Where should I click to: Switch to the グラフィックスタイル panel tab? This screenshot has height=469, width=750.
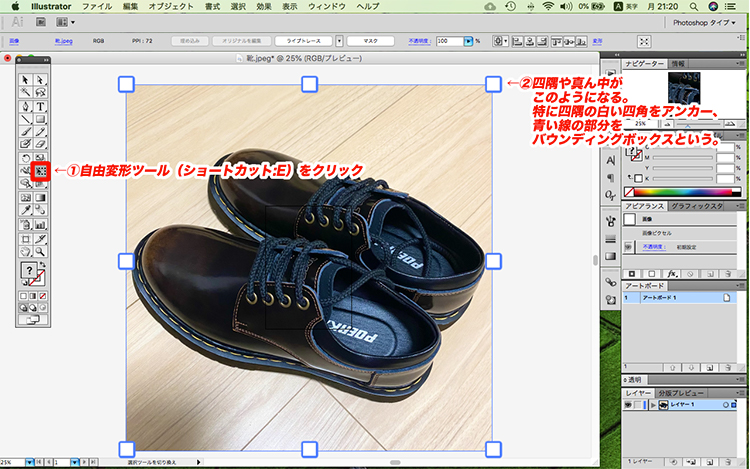(x=691, y=204)
